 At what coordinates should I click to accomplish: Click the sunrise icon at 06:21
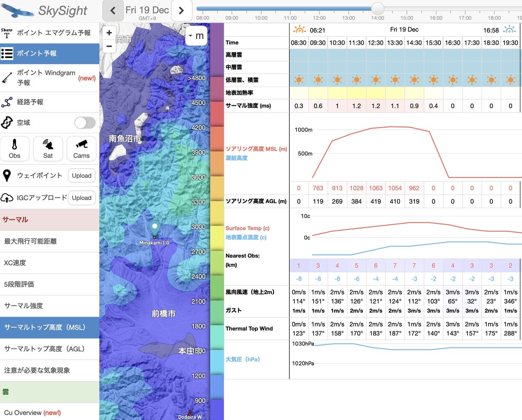click(299, 30)
